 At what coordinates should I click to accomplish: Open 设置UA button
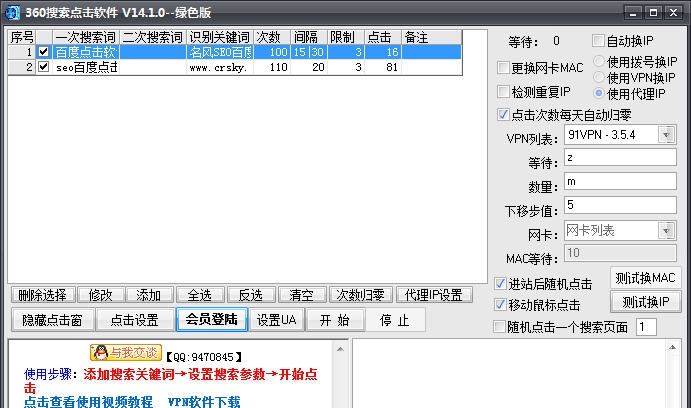pos(277,320)
